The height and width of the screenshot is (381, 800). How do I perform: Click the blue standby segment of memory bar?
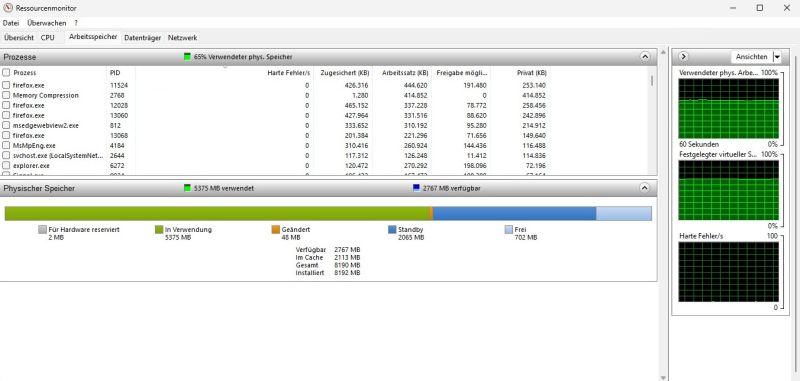coord(514,214)
